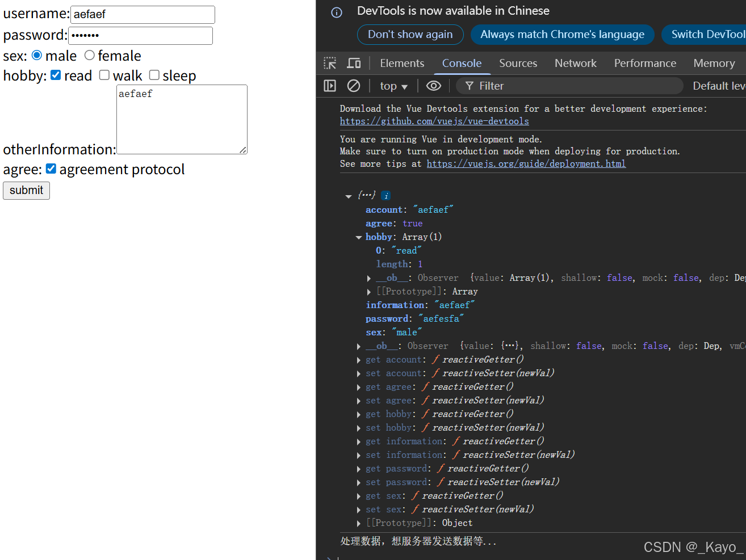Click the account: "aefaef" property
The height and width of the screenshot is (560, 746).
409,210
